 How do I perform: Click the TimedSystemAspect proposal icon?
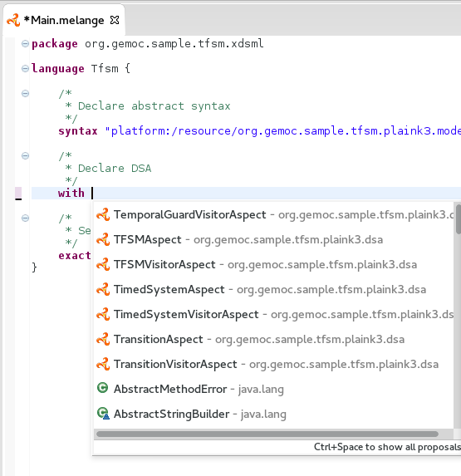point(103,289)
